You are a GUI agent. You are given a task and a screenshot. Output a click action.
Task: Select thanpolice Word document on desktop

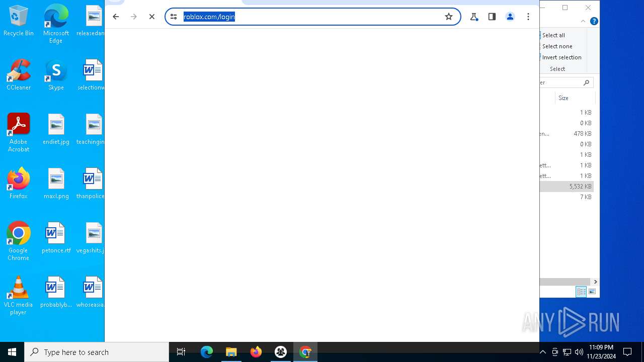[91, 184]
